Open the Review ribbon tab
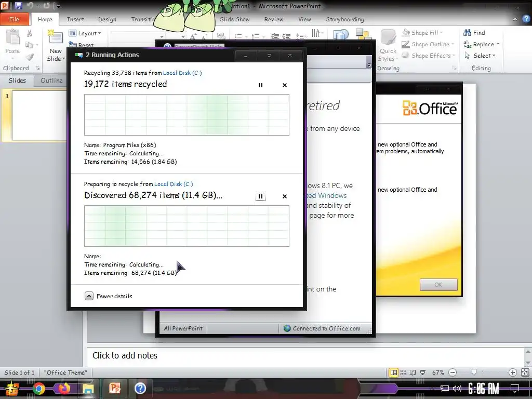The height and width of the screenshot is (399, 532). (273, 19)
